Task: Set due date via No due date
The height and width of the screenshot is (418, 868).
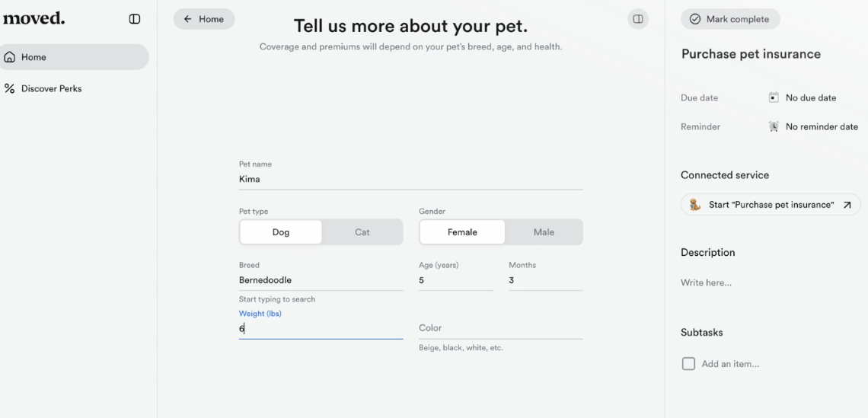Action: pos(811,98)
